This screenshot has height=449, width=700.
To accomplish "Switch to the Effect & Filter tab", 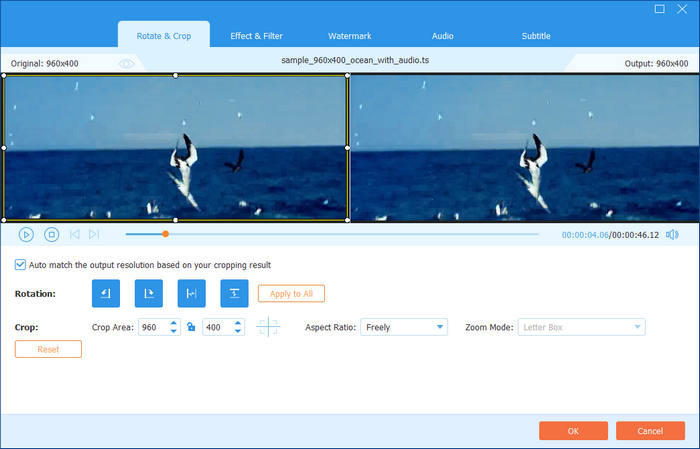I will pos(254,36).
